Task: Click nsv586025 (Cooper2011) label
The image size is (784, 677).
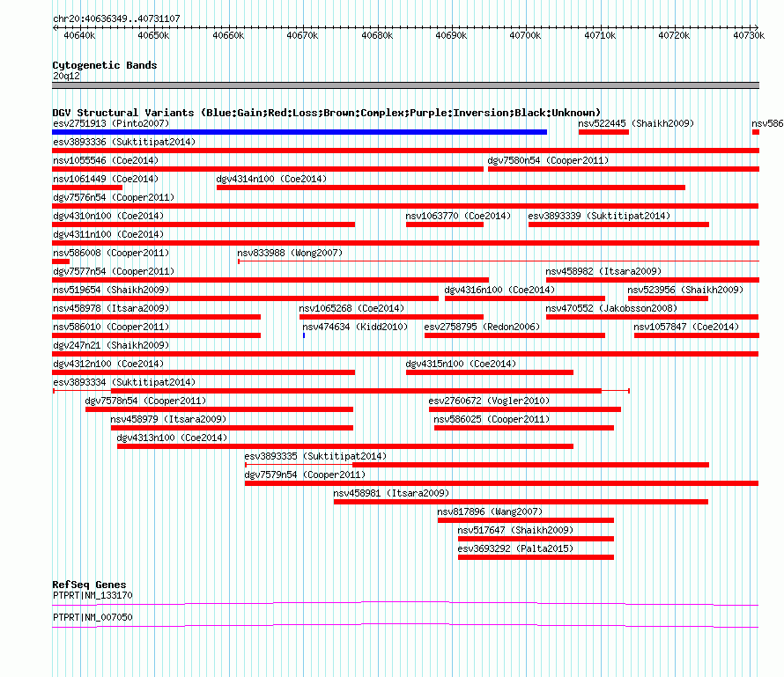Action: 492,419
